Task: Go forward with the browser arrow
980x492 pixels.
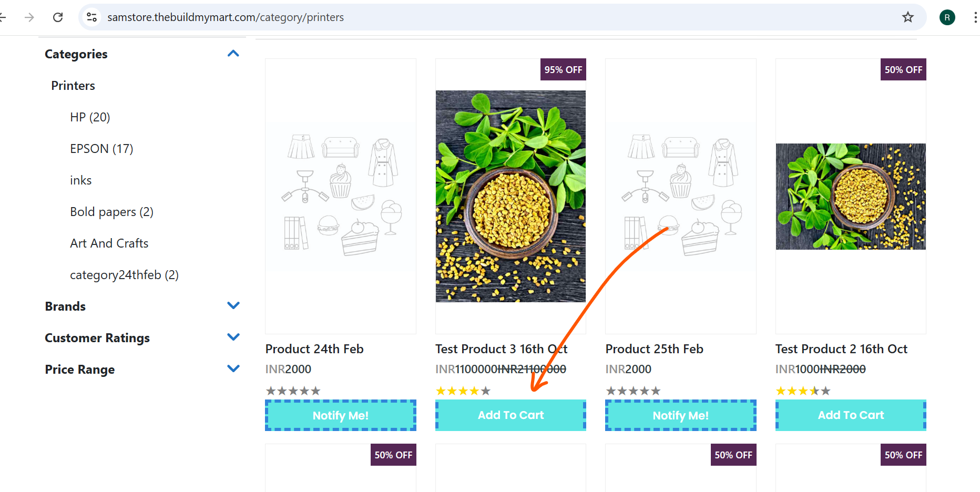Action: pos(29,17)
